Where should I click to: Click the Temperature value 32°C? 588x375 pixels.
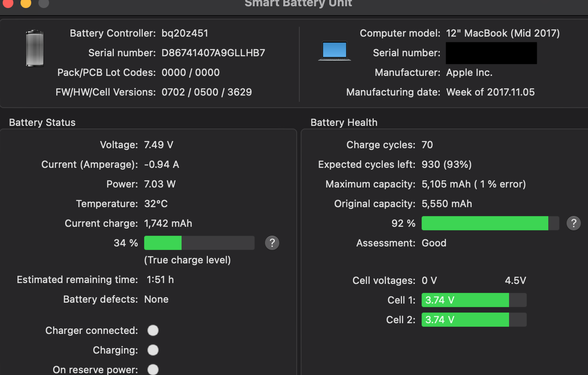(x=156, y=204)
